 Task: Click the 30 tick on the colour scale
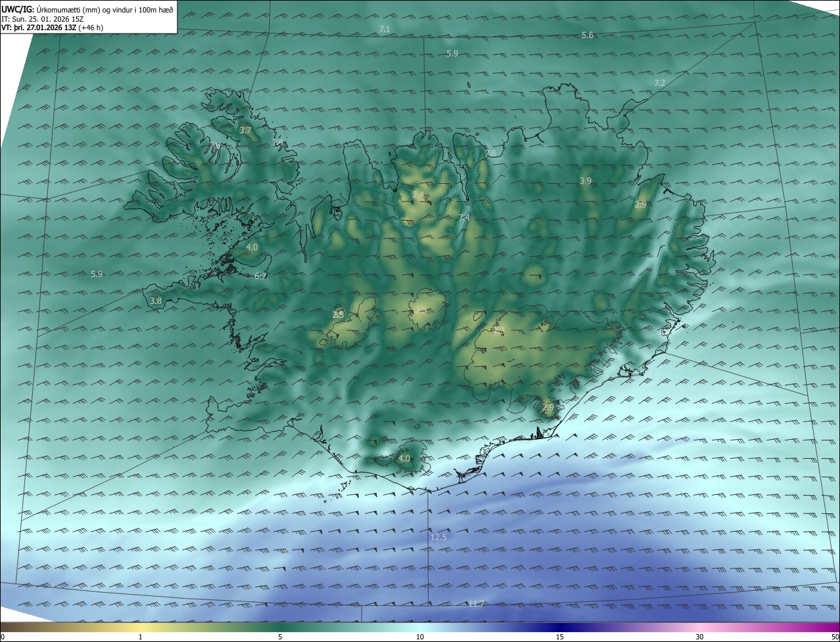click(x=700, y=637)
